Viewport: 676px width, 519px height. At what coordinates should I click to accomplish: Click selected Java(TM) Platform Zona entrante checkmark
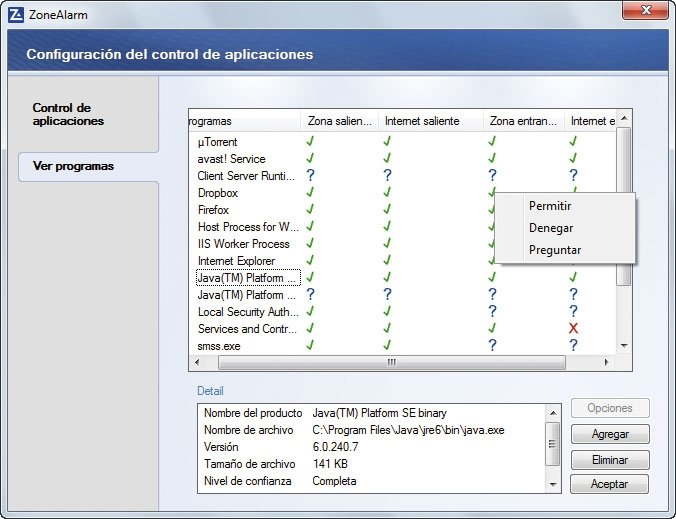492,277
